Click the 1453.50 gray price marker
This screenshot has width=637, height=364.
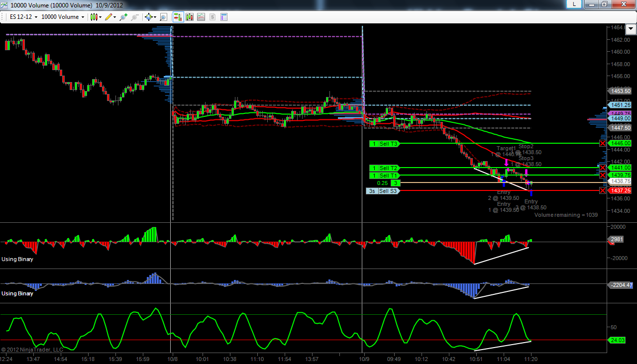(x=620, y=91)
